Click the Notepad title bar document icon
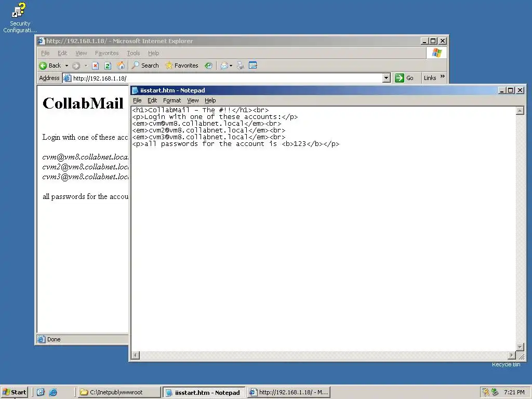The height and width of the screenshot is (399, 532). (135, 90)
